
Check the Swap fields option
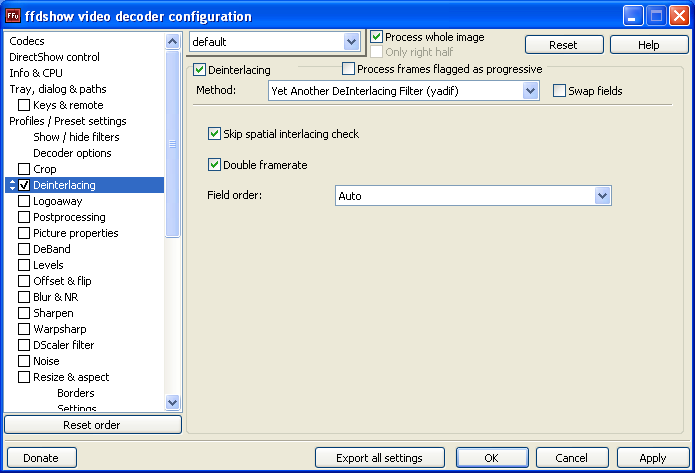click(x=559, y=90)
